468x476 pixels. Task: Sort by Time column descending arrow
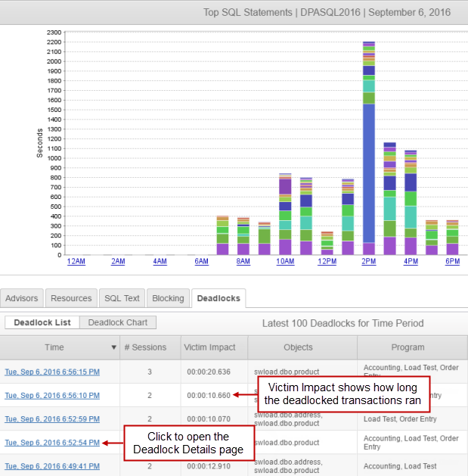[114, 348]
